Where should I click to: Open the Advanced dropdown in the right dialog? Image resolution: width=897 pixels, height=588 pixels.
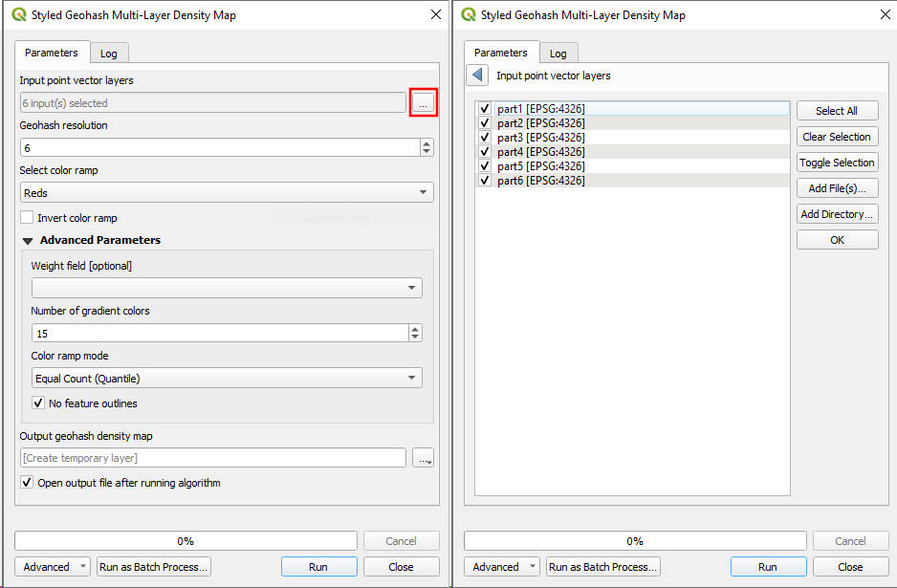502,566
